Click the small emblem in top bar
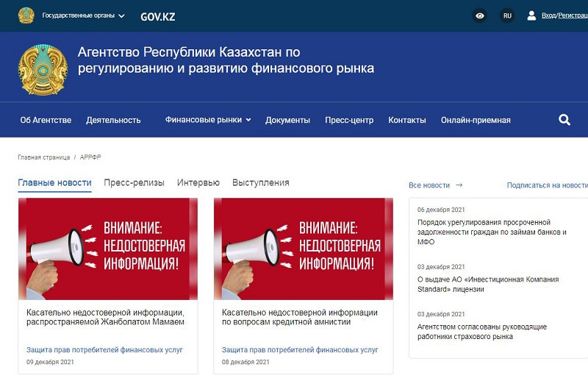588x392 pixels. coord(26,15)
